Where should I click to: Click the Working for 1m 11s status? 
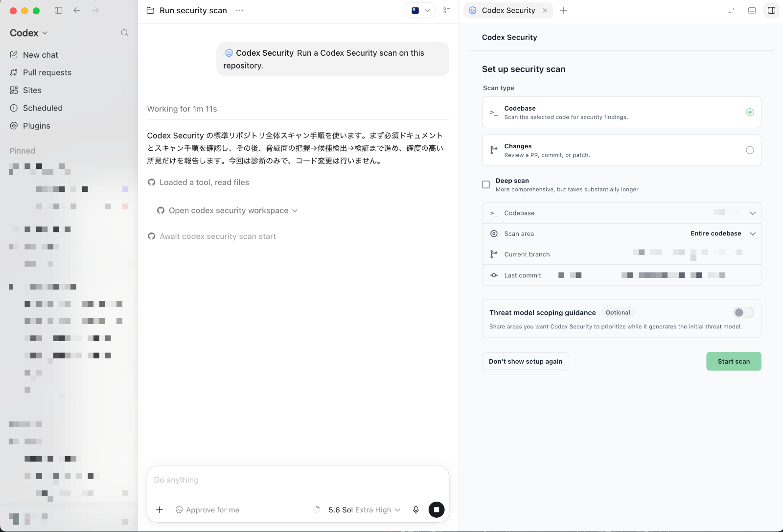[182, 109]
